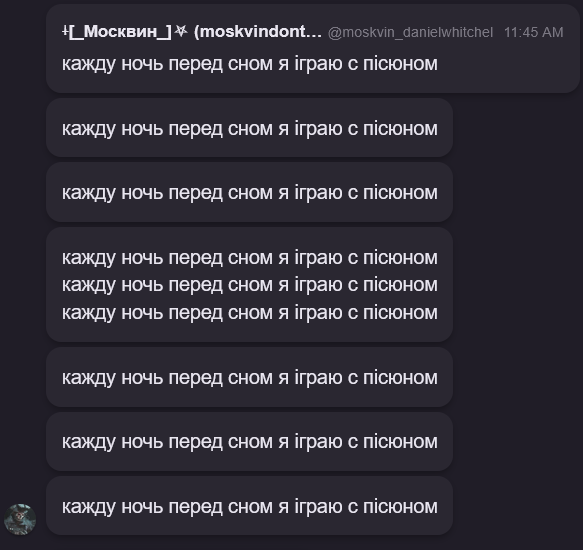Select the second-to-last message bubble

pos(249,441)
